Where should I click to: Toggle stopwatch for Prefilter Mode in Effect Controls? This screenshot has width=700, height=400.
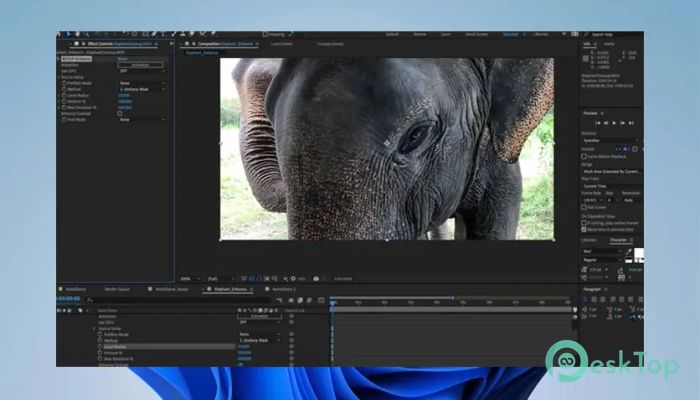[x=64, y=83]
